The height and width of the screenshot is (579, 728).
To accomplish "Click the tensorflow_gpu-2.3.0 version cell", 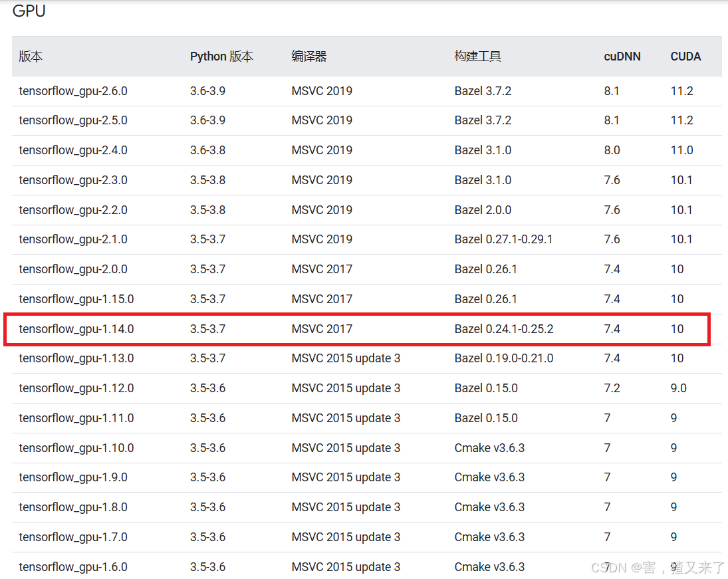I will [x=73, y=180].
